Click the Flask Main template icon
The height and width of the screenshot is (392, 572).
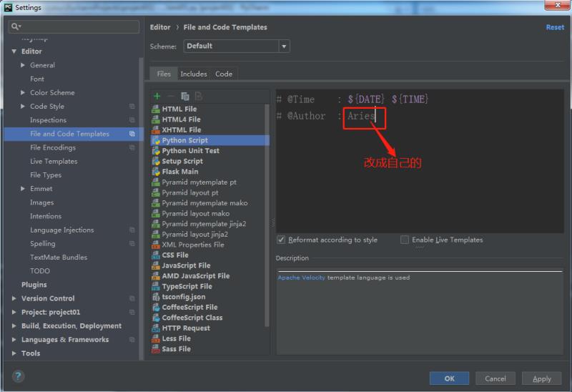click(x=156, y=172)
